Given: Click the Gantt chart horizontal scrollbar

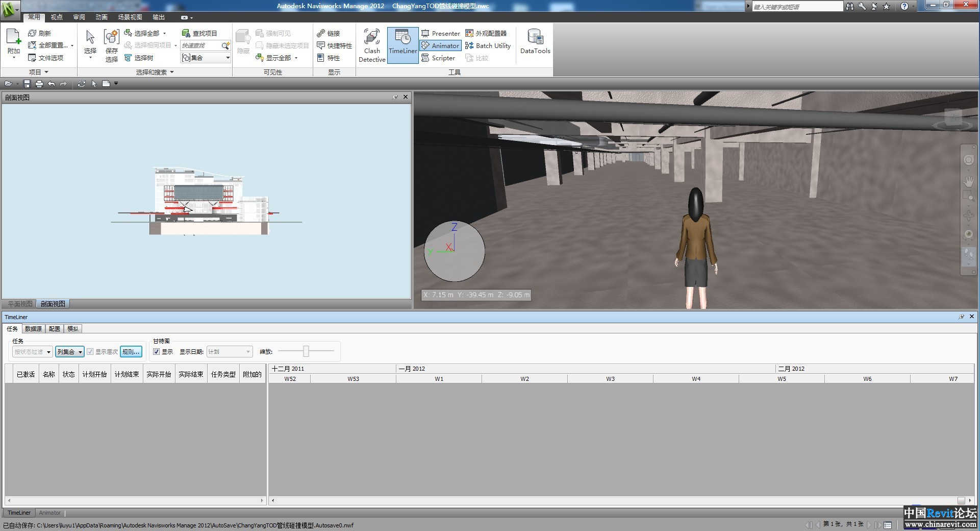Looking at the screenshot, I should coord(622,500).
